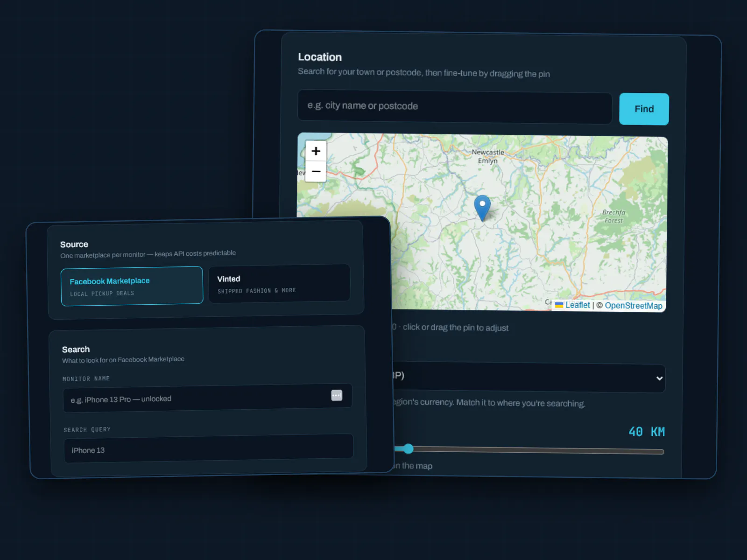747x560 pixels.
Task: Select Facebook Marketplace source
Action: pyautogui.click(x=132, y=286)
